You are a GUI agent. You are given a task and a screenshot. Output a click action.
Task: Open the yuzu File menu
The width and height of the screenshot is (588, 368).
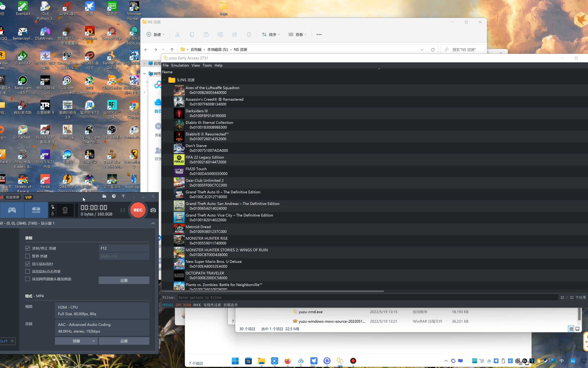(x=166, y=65)
